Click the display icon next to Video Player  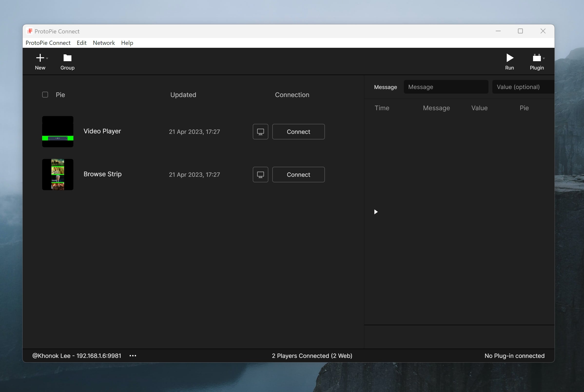pyautogui.click(x=260, y=131)
